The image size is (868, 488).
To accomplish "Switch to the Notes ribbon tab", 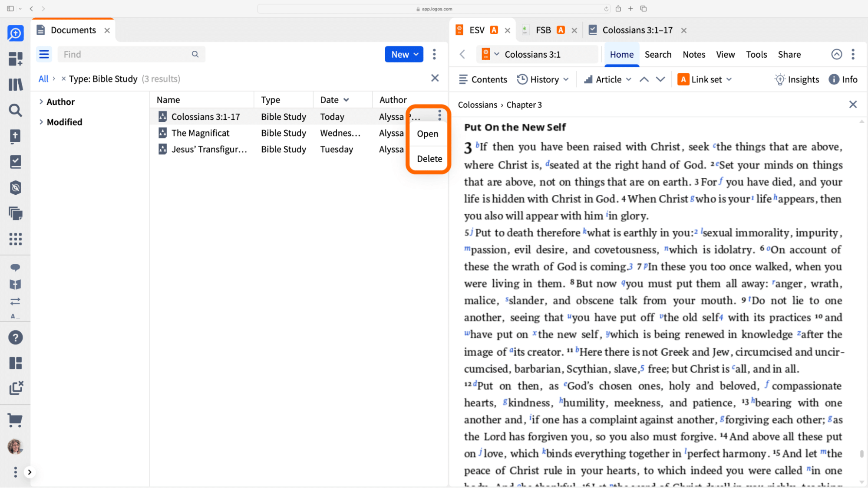I will 694,54.
